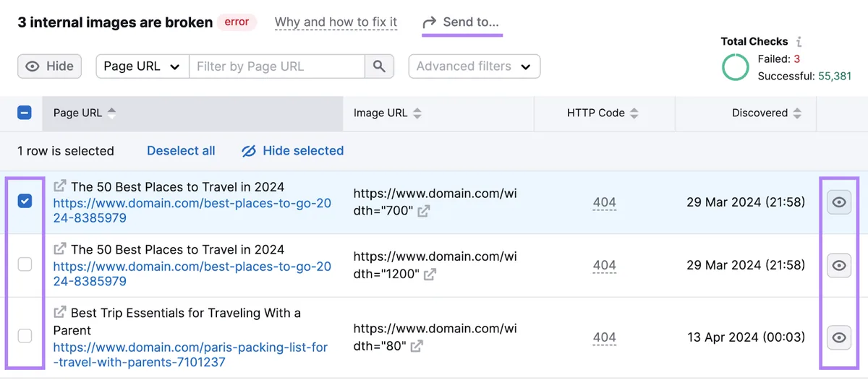Image resolution: width=868 pixels, height=380 pixels.
Task: Open the paris-packing-list page URL link
Action: [x=190, y=355]
